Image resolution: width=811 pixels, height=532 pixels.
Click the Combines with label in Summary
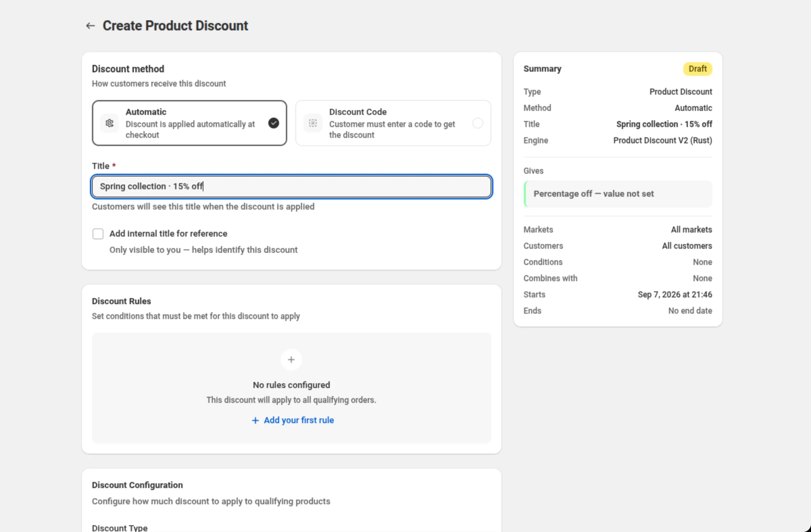pyautogui.click(x=550, y=279)
